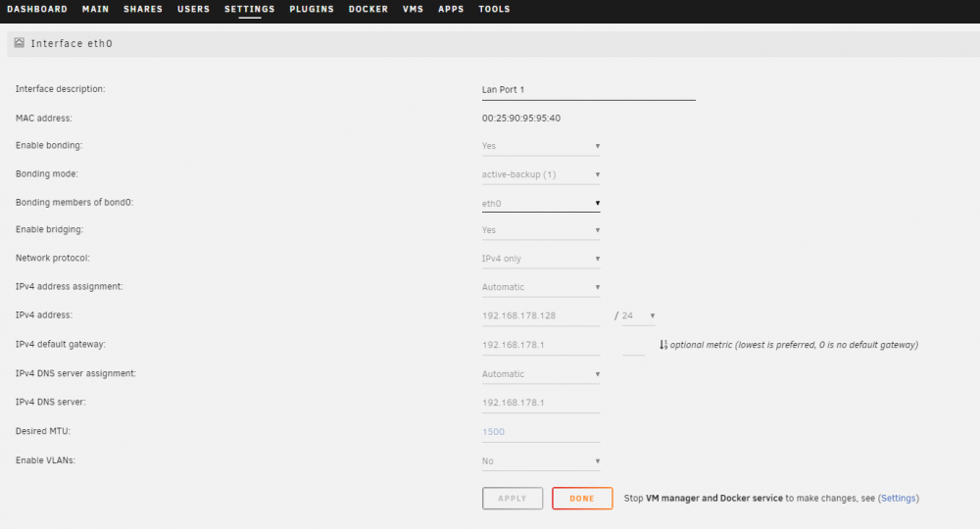Open the Dashboard tab
Viewport: 980px width, 529px height.
(37, 10)
